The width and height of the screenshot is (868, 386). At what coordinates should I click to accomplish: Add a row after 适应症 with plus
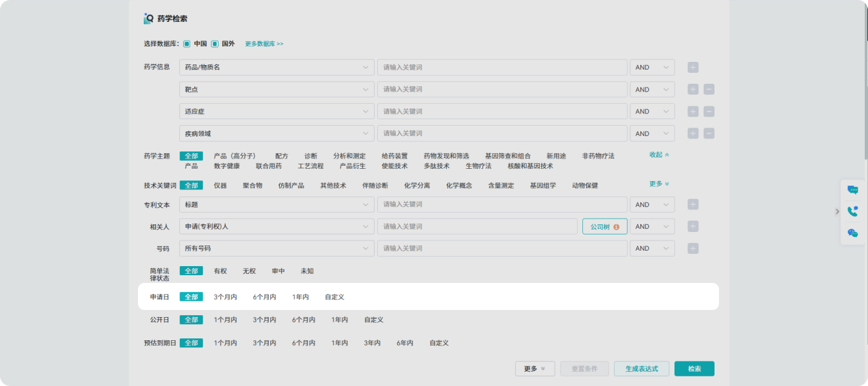pyautogui.click(x=693, y=111)
